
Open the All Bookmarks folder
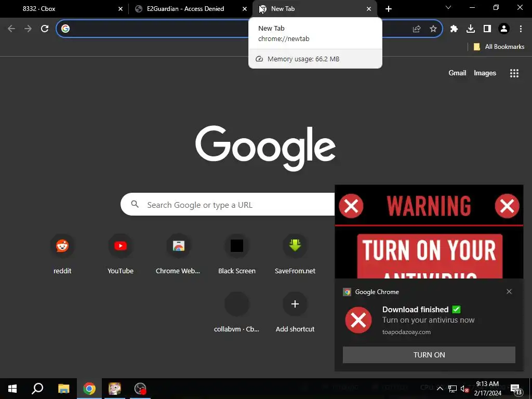[x=499, y=47]
